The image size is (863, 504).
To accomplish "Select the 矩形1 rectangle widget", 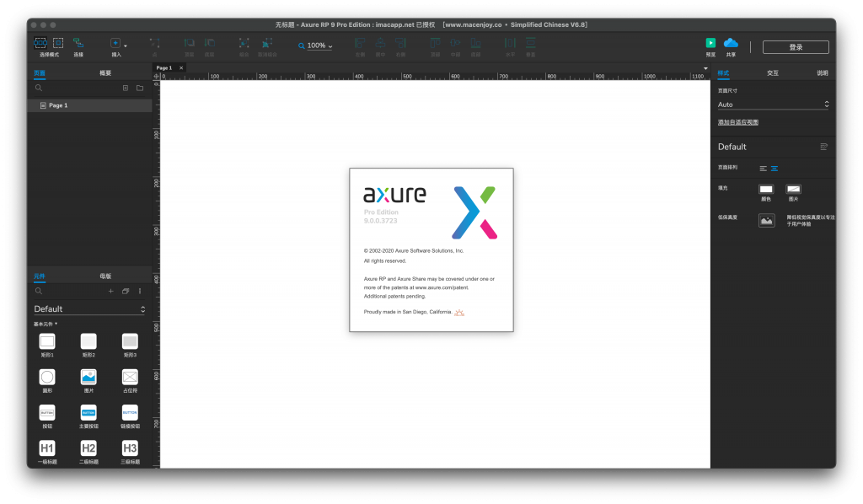I will coord(47,341).
